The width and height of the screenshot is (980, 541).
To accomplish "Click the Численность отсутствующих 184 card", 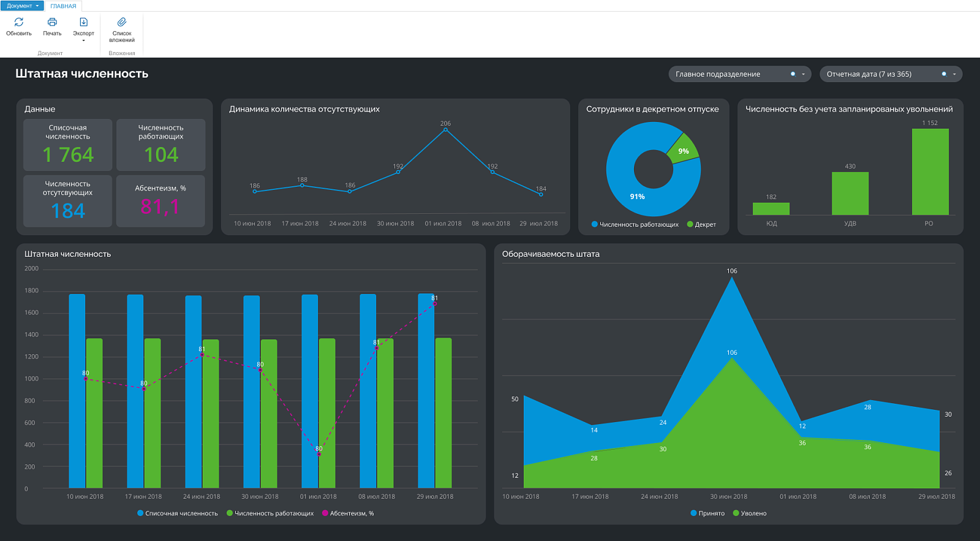I will (x=68, y=201).
